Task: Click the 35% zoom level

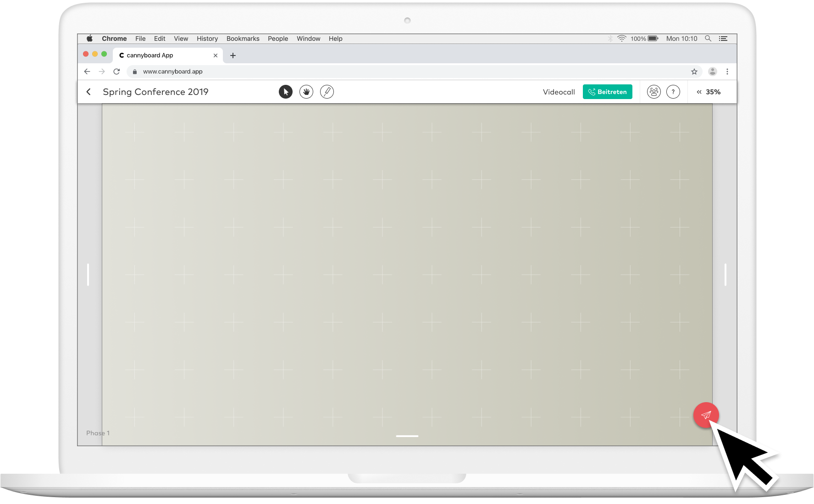Action: [x=713, y=92]
